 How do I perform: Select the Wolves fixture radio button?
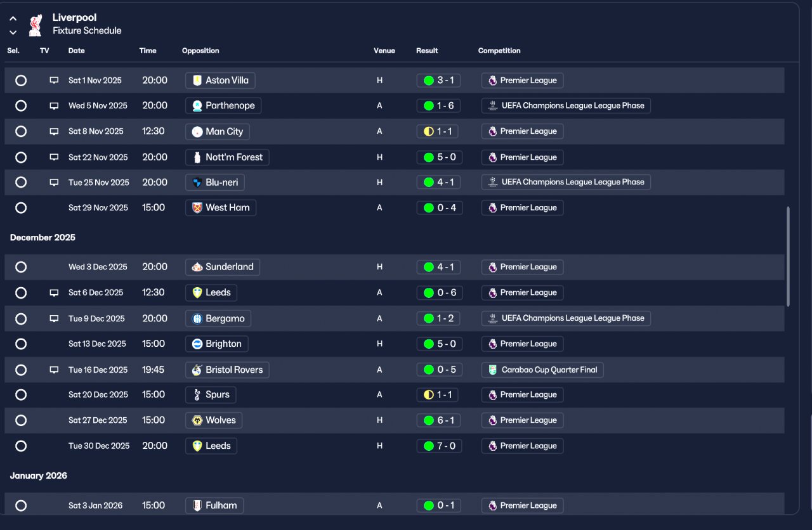coord(21,420)
